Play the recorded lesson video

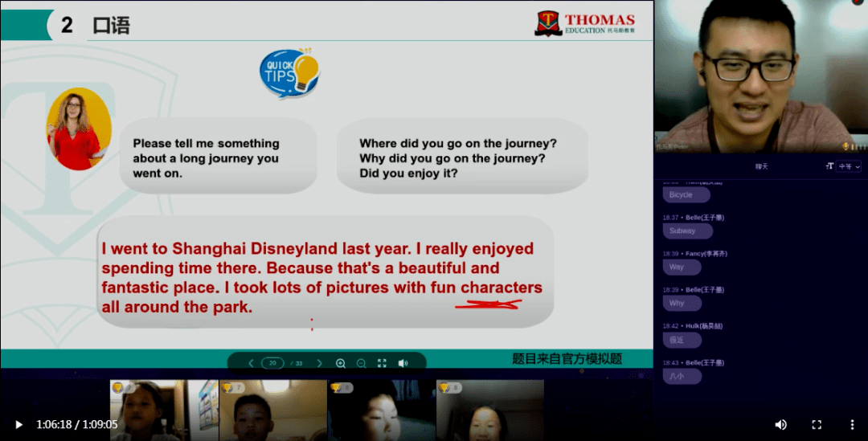pos(18,424)
